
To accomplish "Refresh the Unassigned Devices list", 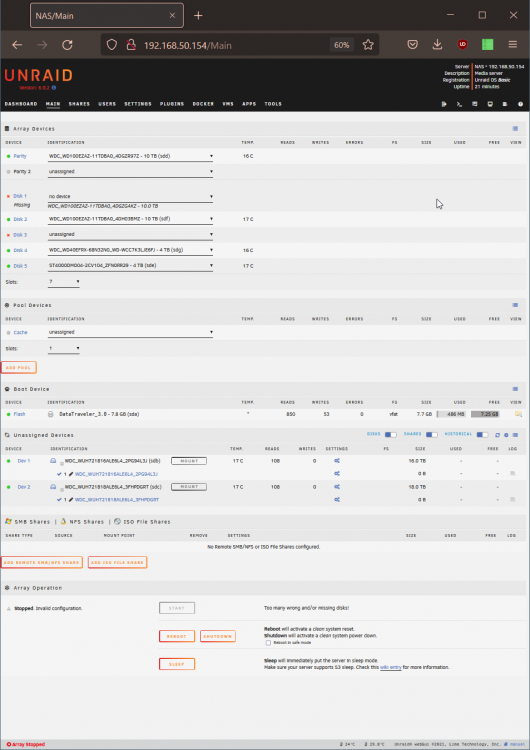I will (x=497, y=435).
